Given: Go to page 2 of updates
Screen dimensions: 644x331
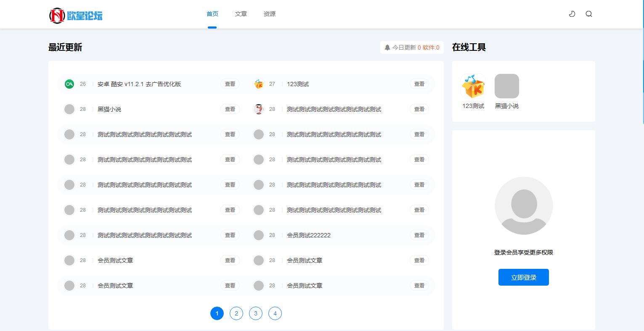Looking at the screenshot, I should click(x=236, y=313).
